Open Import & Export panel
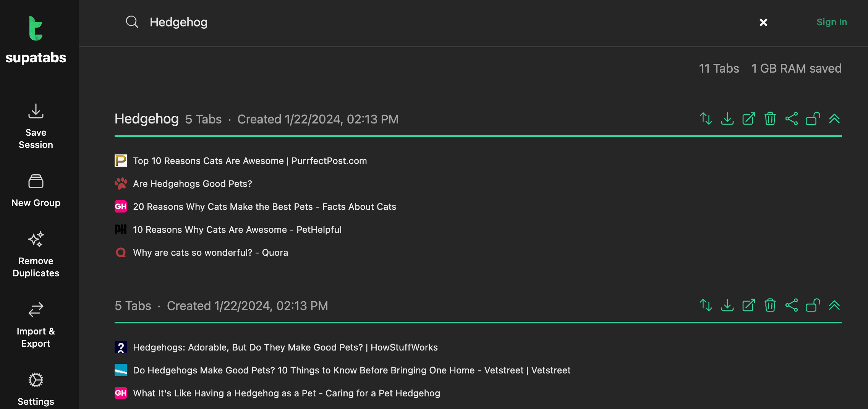This screenshot has height=409, width=868. [36, 325]
